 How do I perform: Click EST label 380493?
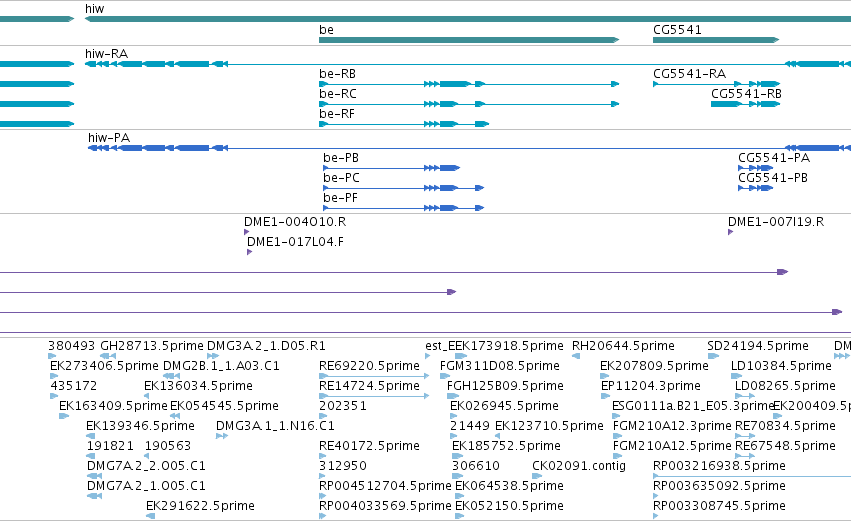pyautogui.click(x=71, y=346)
